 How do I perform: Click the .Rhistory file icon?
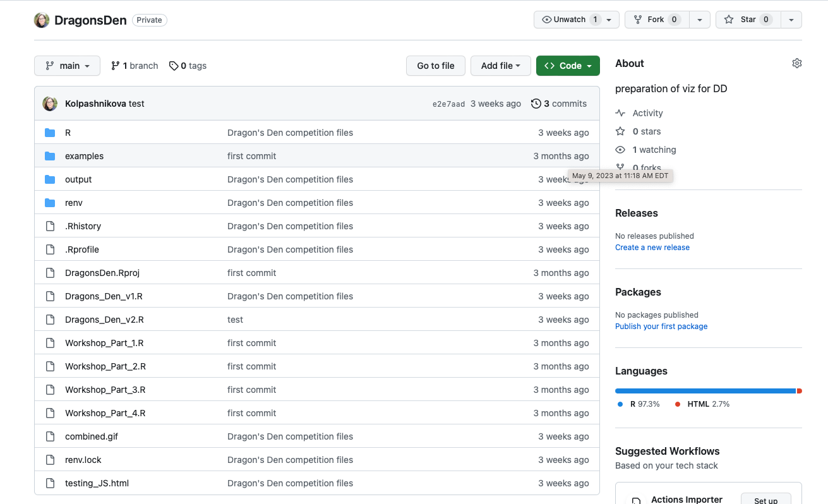51,226
